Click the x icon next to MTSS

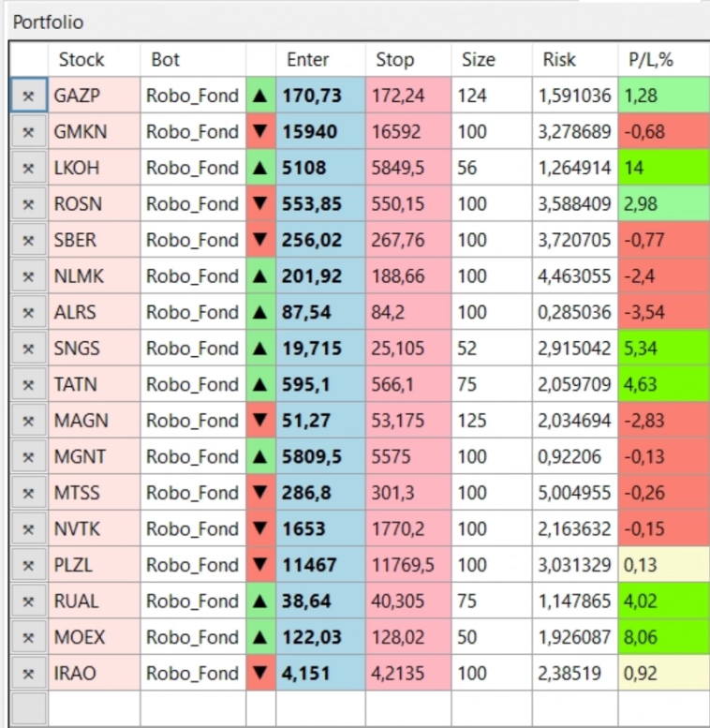[x=28, y=493]
